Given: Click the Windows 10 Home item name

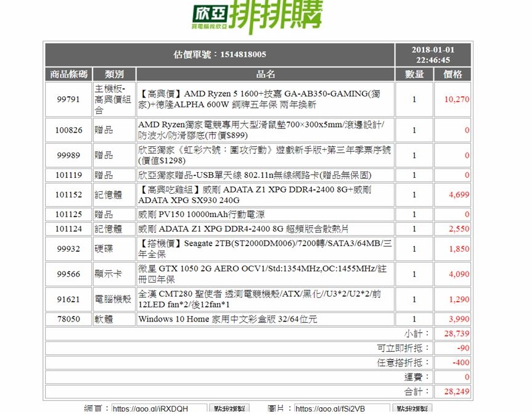Looking at the screenshot, I should (x=227, y=319).
